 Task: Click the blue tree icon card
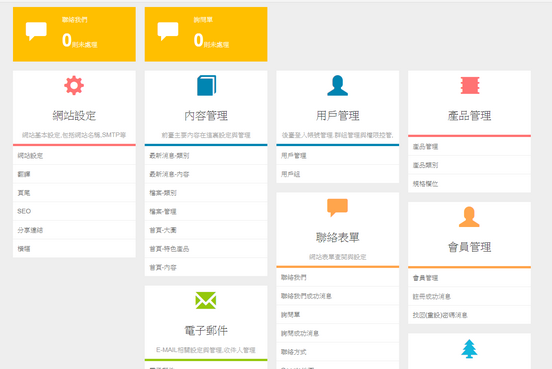click(469, 349)
